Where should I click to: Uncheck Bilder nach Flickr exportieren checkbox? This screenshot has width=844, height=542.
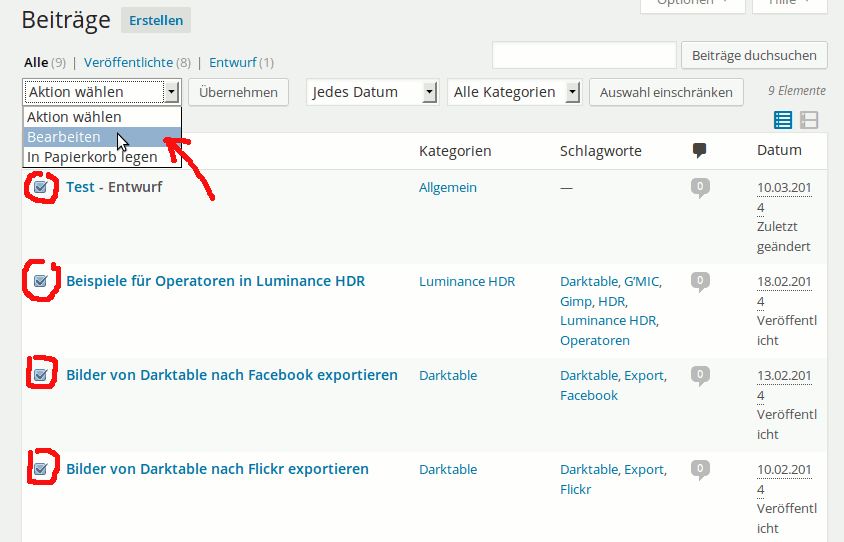[40, 469]
